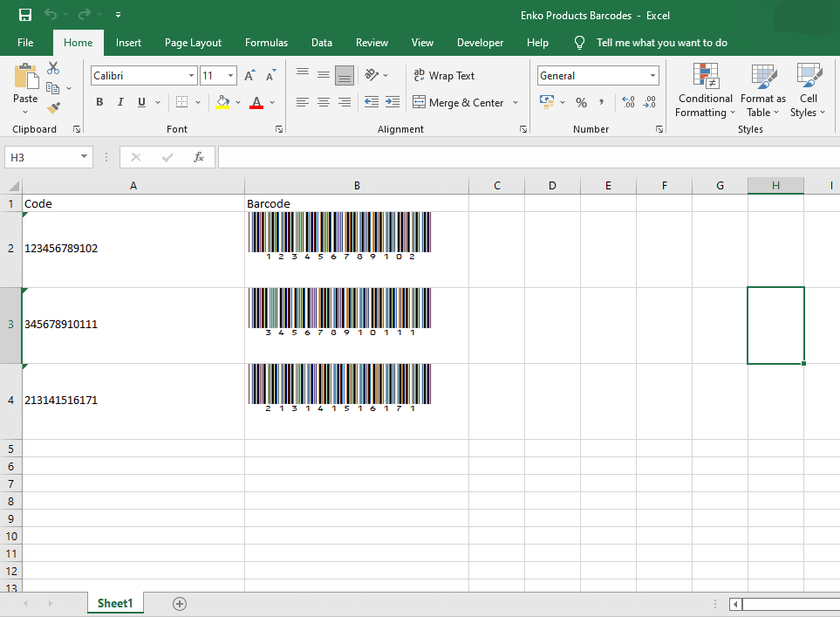Open the Calibri font name dropdown
Screen dimensions: 840x617
click(x=191, y=76)
